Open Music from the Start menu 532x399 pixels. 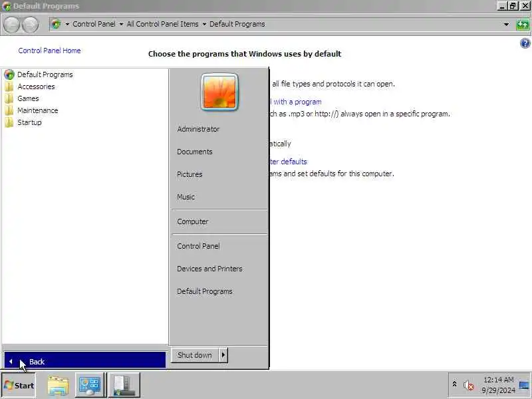186,197
